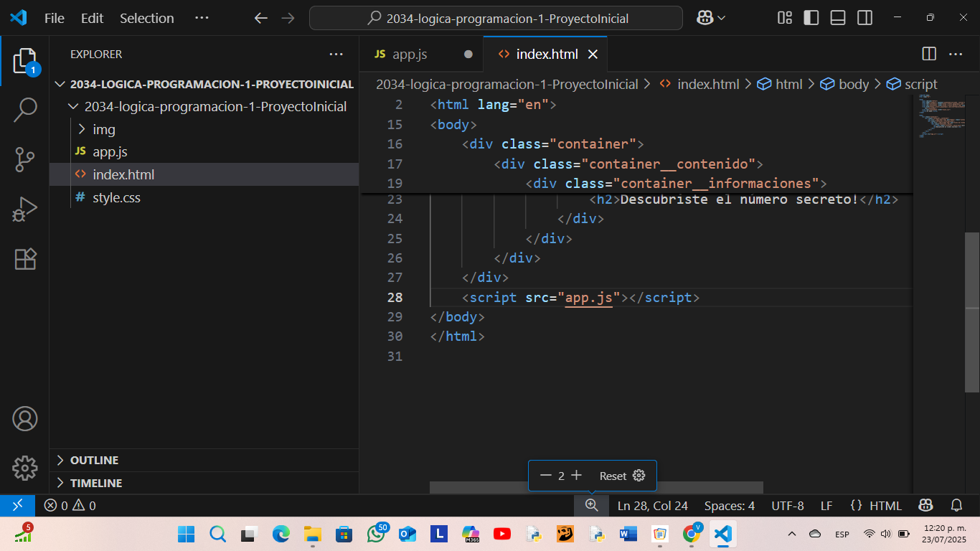The height and width of the screenshot is (551, 980).
Task: Click the body breadcrumb symbol
Action: tap(845, 84)
